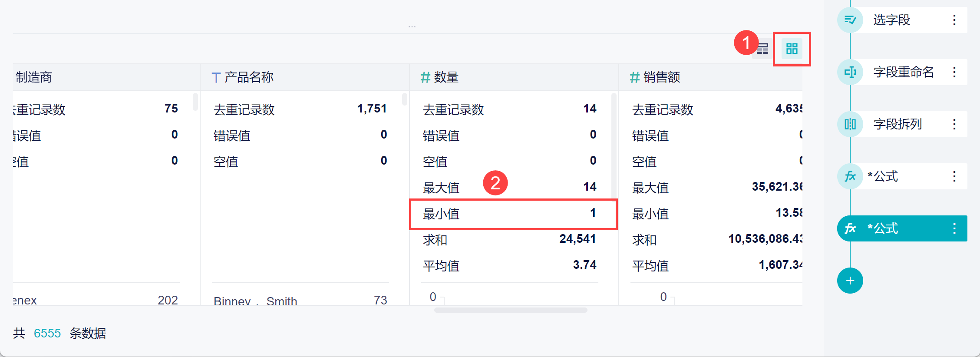Click the fx icon of the unhighlighted 公式 step
The width and height of the screenshot is (980, 357).
tap(850, 176)
